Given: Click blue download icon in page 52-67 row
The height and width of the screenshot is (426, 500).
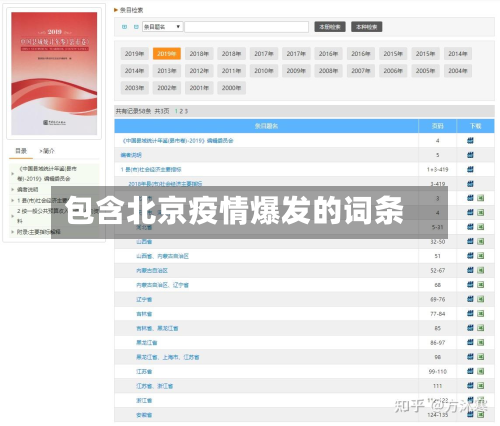Looking at the screenshot, I should (x=470, y=270).
